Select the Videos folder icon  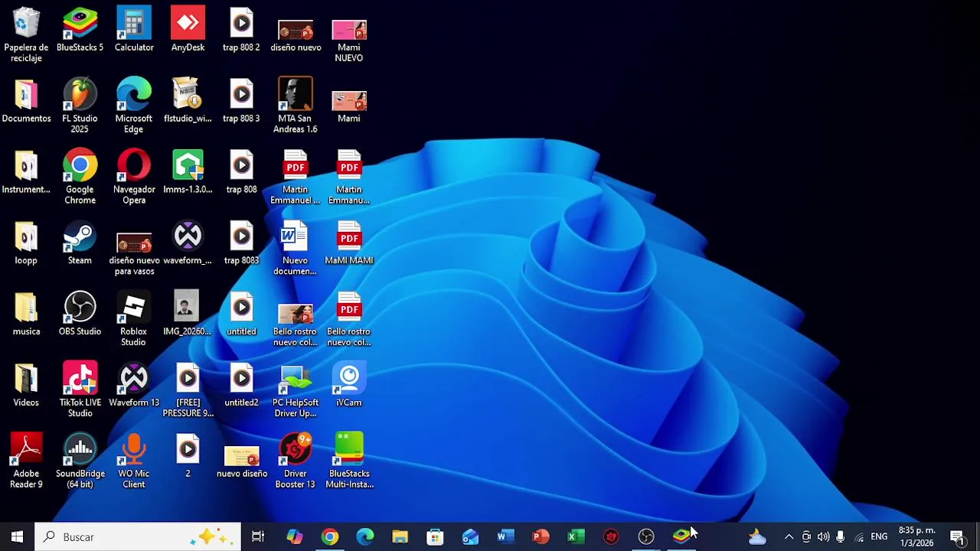pyautogui.click(x=26, y=385)
